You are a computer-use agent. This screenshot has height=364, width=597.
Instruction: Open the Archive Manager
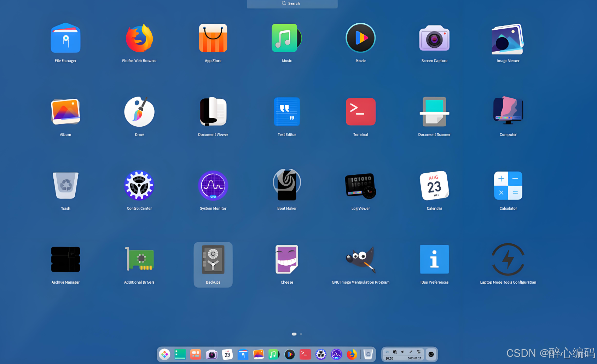[65, 260]
